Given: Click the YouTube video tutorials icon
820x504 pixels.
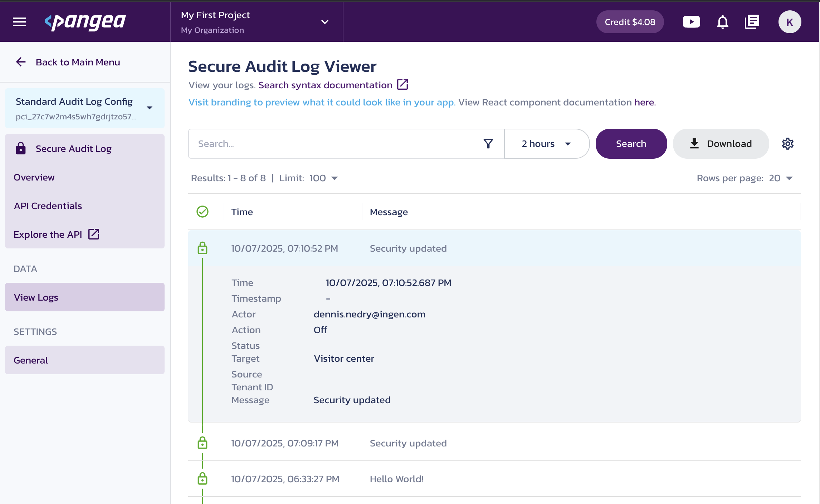Looking at the screenshot, I should [691, 22].
